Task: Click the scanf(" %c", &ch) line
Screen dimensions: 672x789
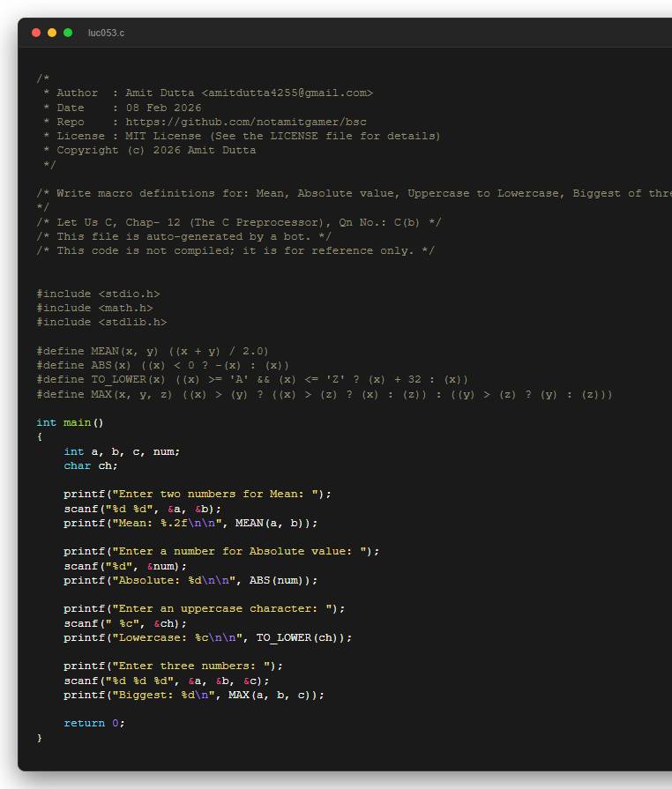Action: point(125,624)
